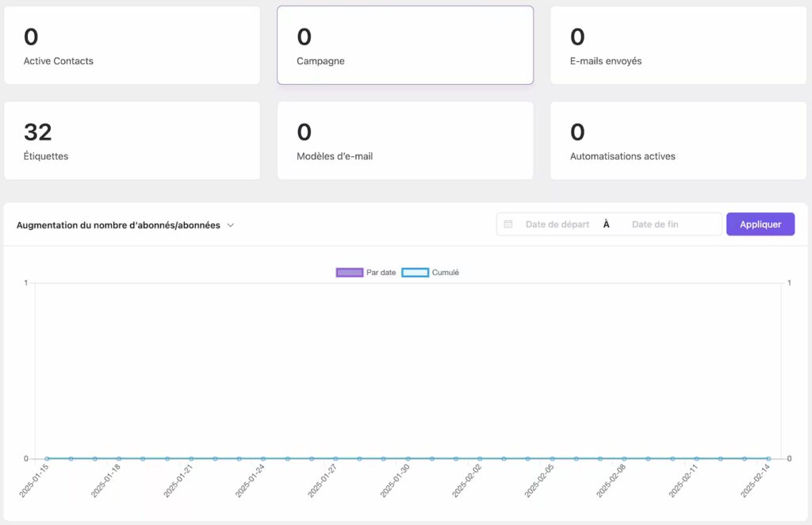This screenshot has width=812, height=525.
Task: Click the Augmentation du nombre d'abonnés title
Action: click(118, 225)
